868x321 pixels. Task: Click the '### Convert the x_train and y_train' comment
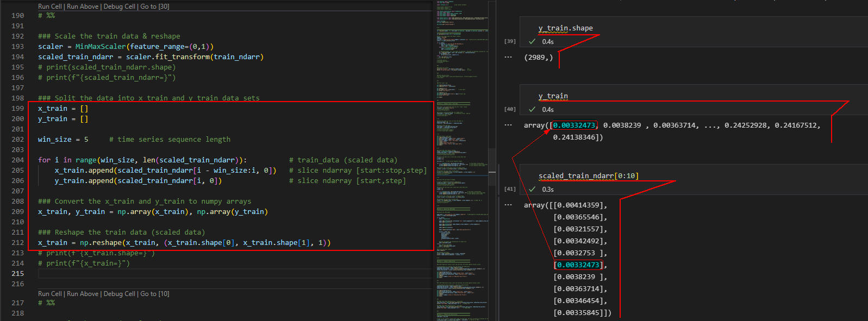coord(145,202)
